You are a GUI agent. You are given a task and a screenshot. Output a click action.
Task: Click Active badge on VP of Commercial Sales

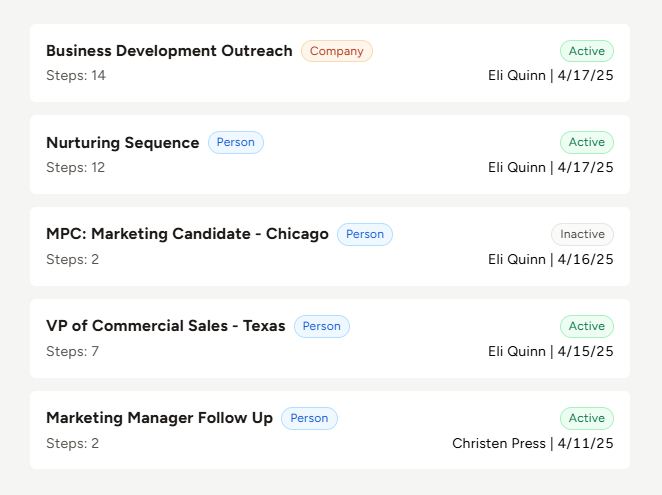tap(587, 326)
